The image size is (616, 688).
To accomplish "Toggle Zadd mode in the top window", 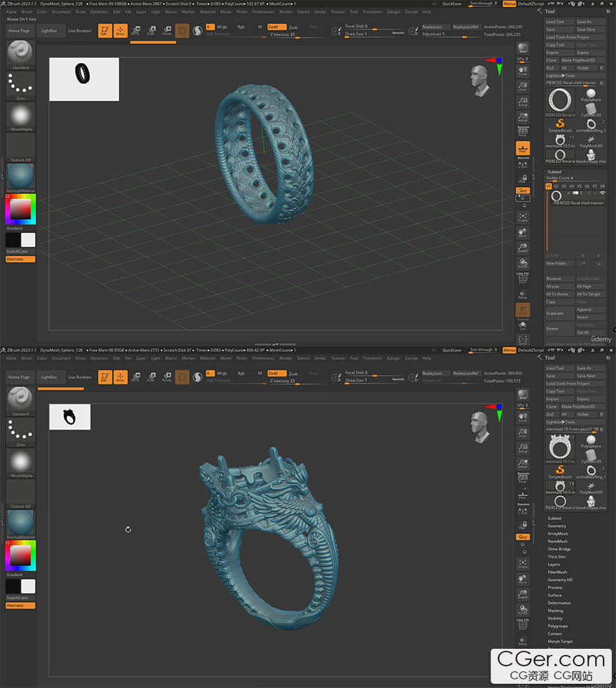I will (x=276, y=27).
